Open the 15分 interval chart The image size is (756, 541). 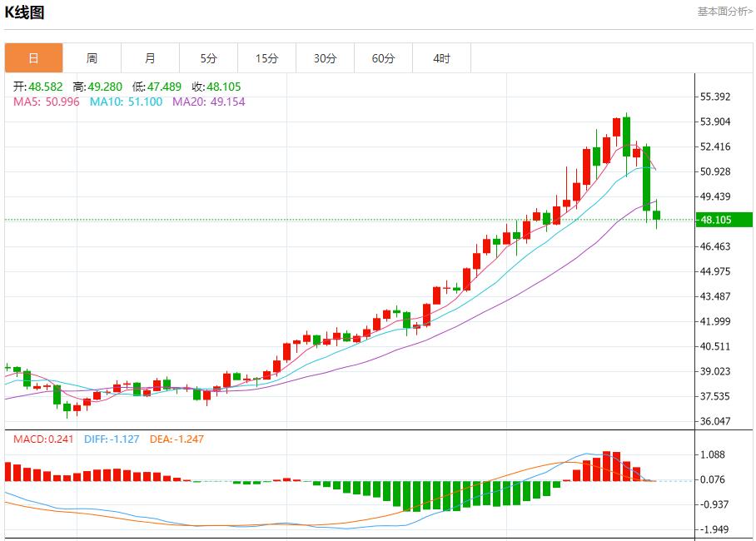(266, 58)
